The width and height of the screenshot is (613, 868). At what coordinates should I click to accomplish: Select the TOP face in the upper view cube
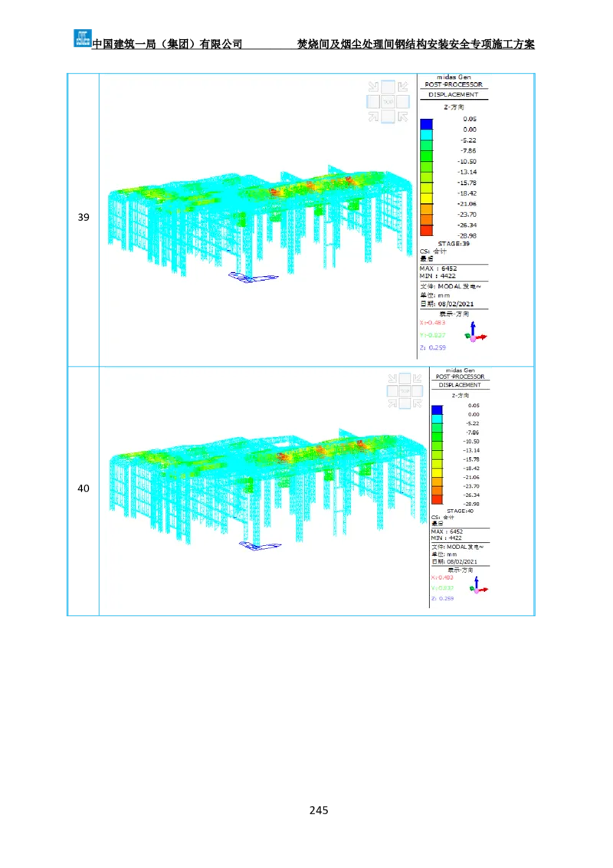click(x=388, y=101)
